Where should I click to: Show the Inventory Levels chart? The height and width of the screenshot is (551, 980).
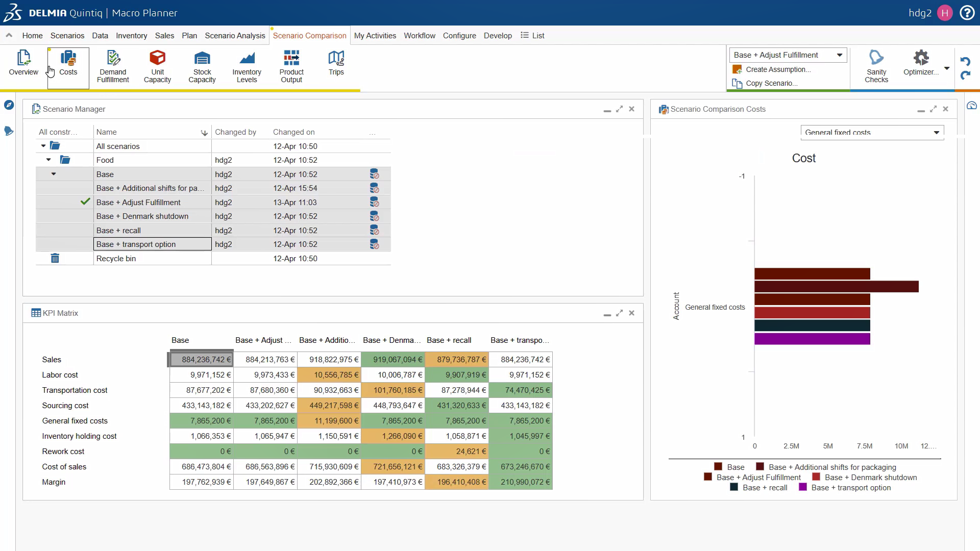(247, 66)
